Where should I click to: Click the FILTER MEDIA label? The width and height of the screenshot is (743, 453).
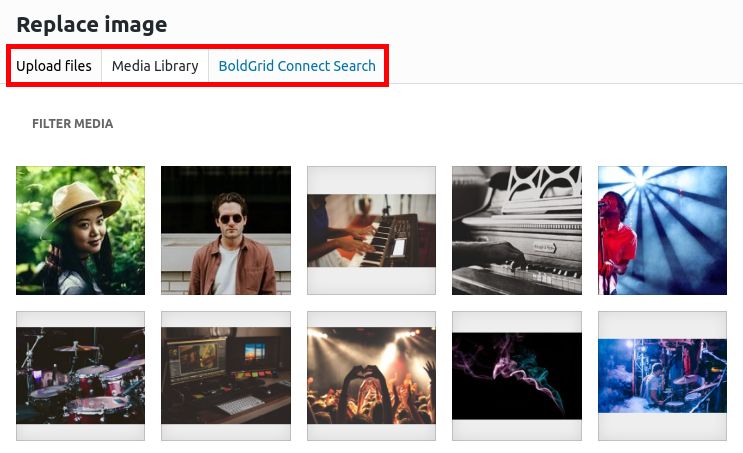[x=72, y=124]
